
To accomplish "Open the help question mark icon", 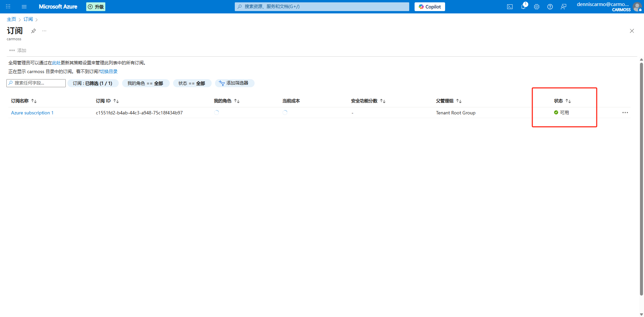I will [550, 7].
